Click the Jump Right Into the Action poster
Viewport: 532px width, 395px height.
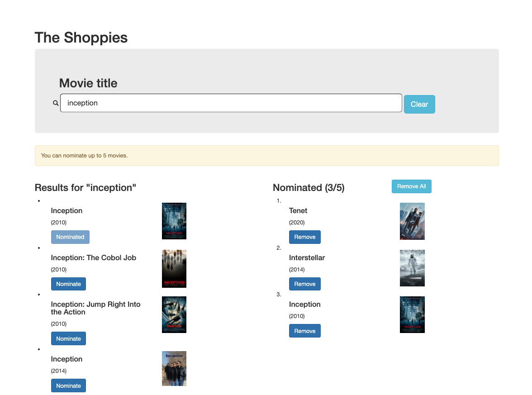[x=174, y=314]
